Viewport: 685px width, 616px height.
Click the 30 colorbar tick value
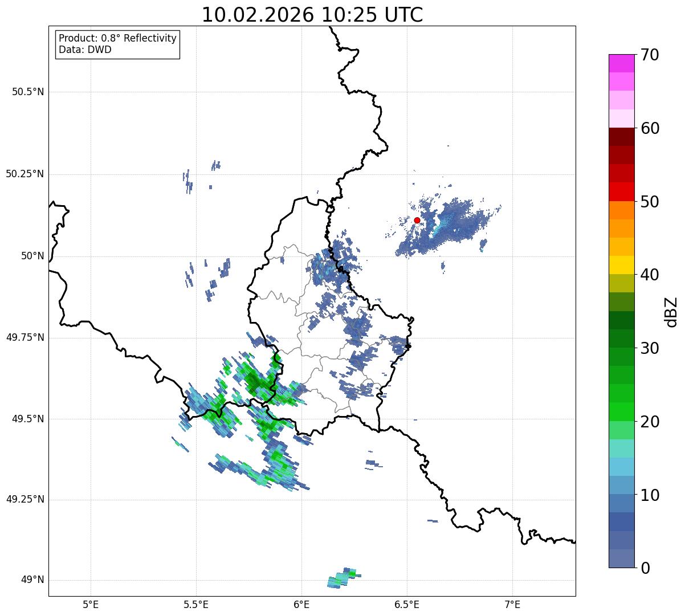click(650, 348)
